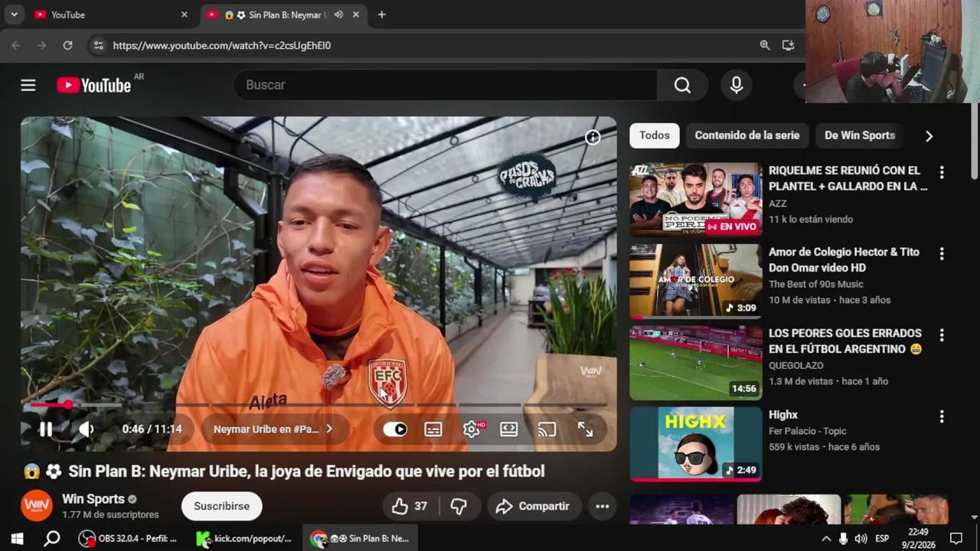
Task: Open options for Los Peores Goles video
Action: (x=942, y=335)
